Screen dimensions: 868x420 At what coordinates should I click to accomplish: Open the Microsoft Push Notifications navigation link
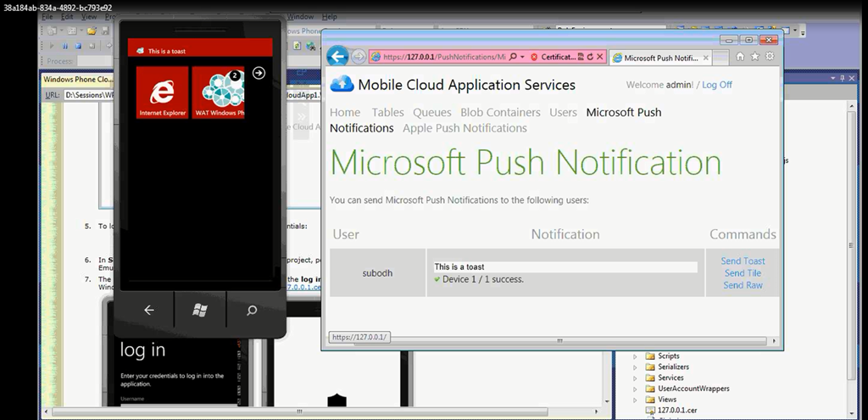coord(624,113)
